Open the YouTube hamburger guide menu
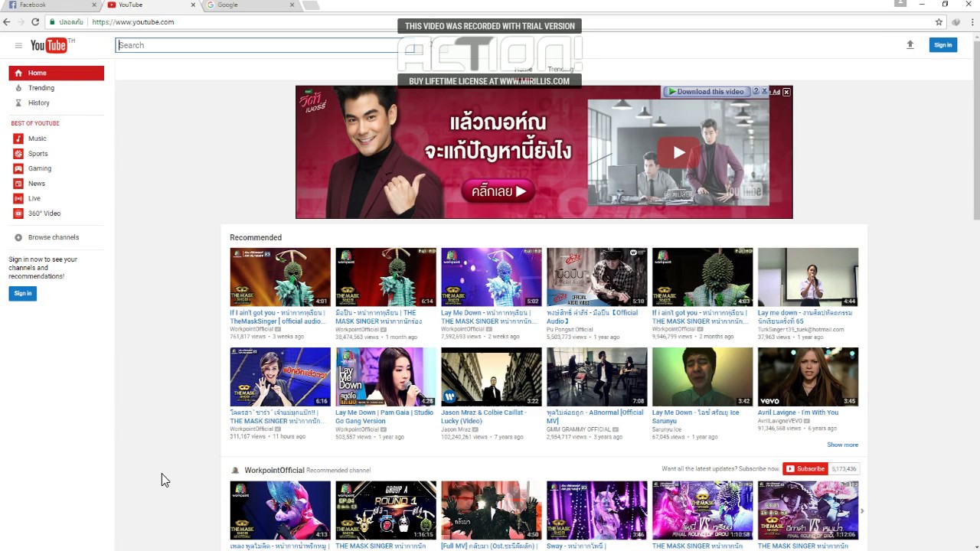980x551 pixels. tap(18, 45)
